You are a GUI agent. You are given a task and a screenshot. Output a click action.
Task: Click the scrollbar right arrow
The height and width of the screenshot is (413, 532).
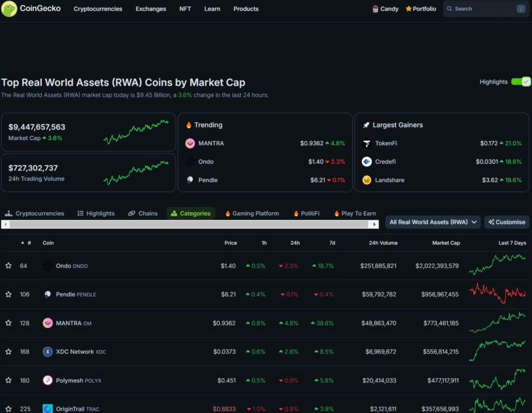tap(374, 224)
